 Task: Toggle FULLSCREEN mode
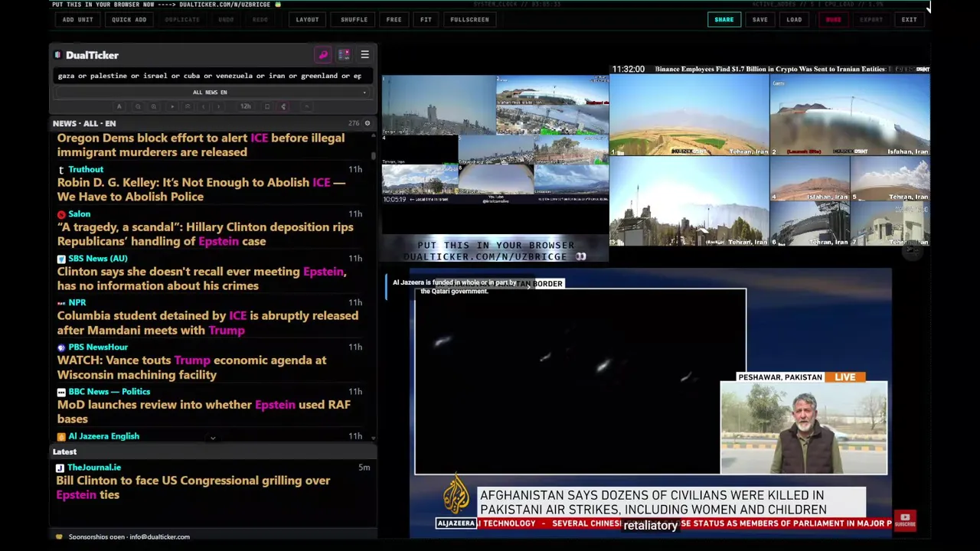469,20
